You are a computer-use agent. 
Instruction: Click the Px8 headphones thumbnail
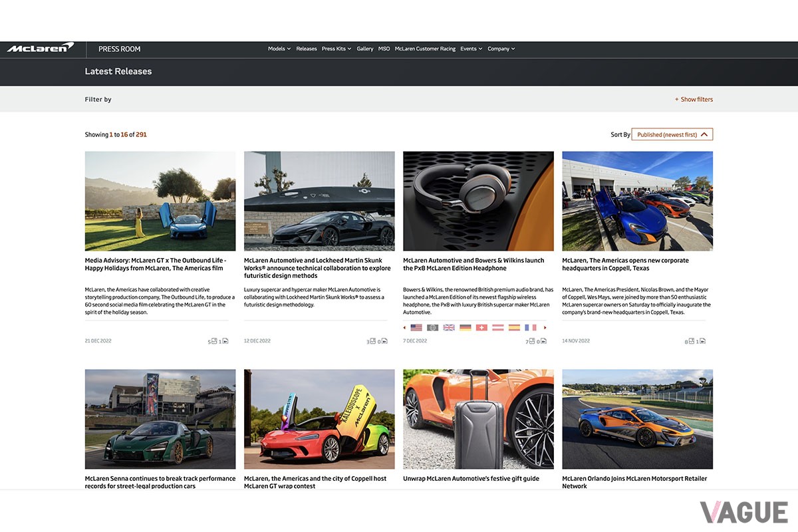478,201
